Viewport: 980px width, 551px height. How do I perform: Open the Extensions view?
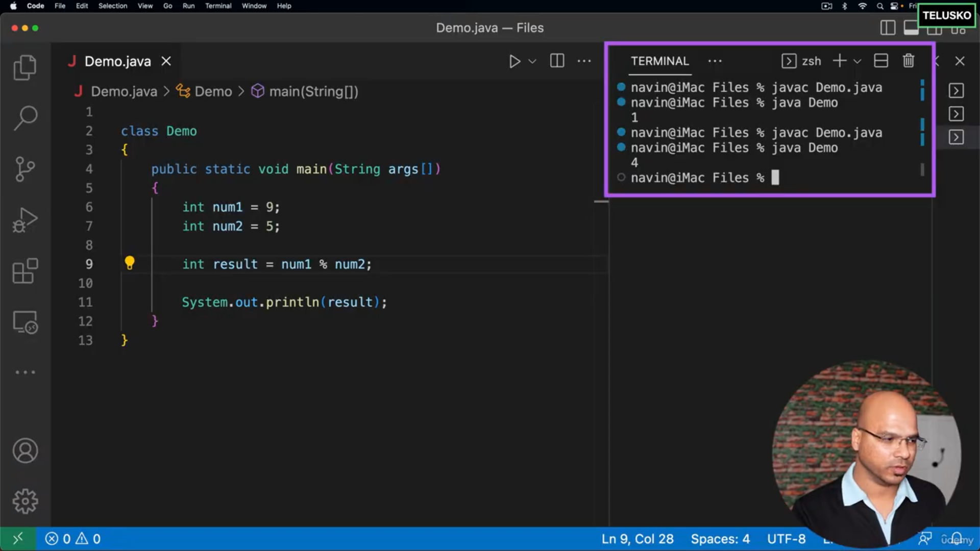tap(24, 271)
